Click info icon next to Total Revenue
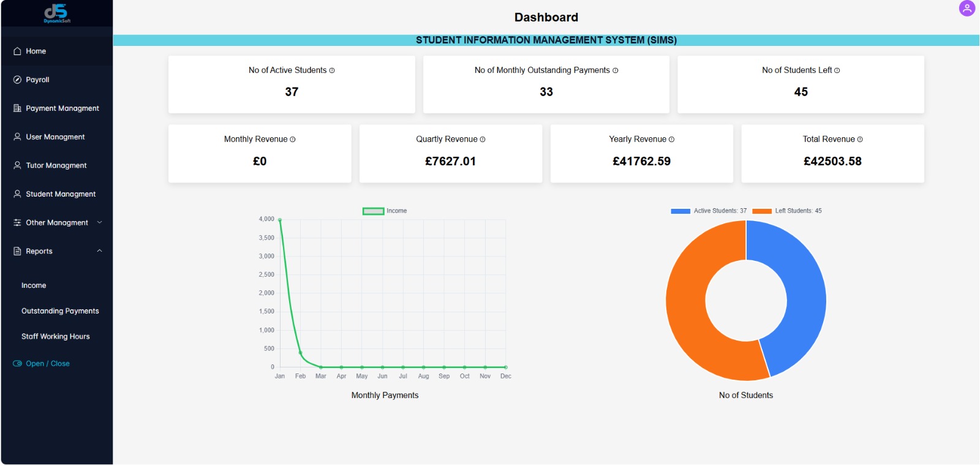Image resolution: width=980 pixels, height=466 pixels. [860, 140]
